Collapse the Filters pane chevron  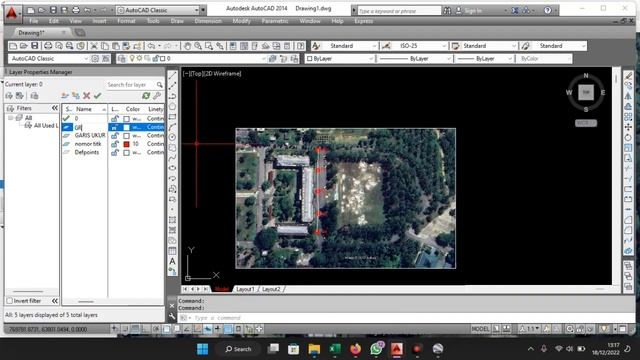coord(55,108)
